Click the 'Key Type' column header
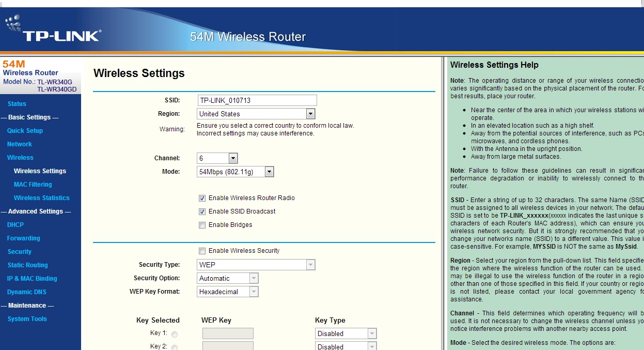This screenshot has height=350, width=644. [330, 320]
